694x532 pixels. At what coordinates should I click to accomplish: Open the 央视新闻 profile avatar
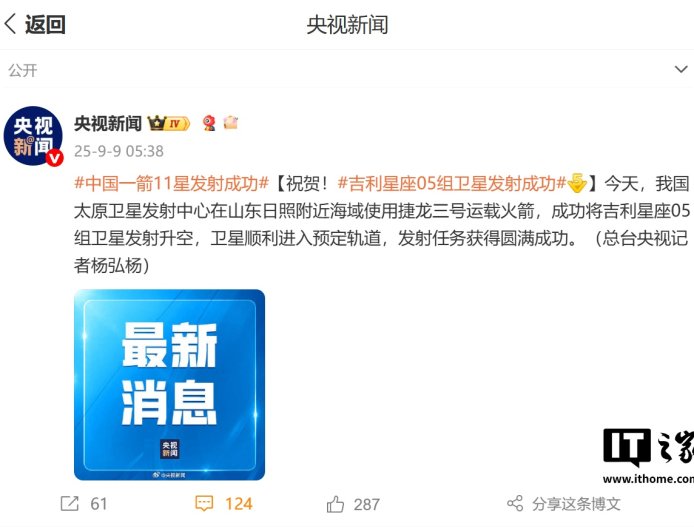[33, 136]
